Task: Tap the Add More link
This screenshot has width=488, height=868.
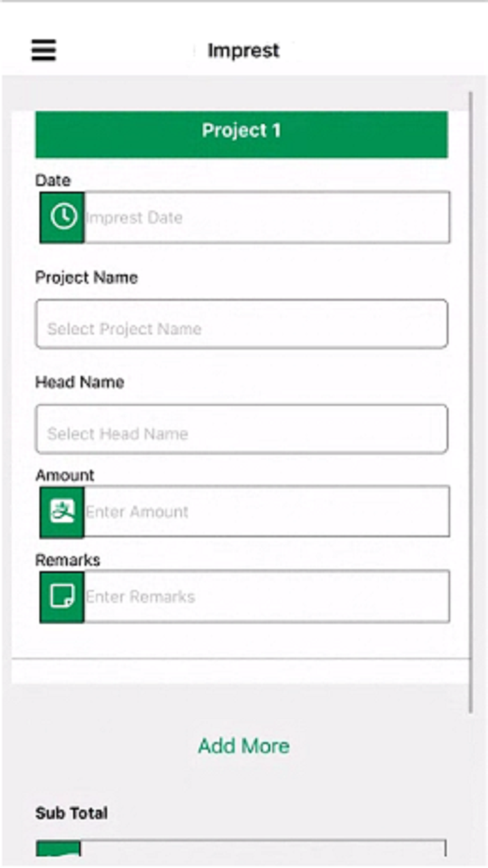Action: pyautogui.click(x=243, y=746)
